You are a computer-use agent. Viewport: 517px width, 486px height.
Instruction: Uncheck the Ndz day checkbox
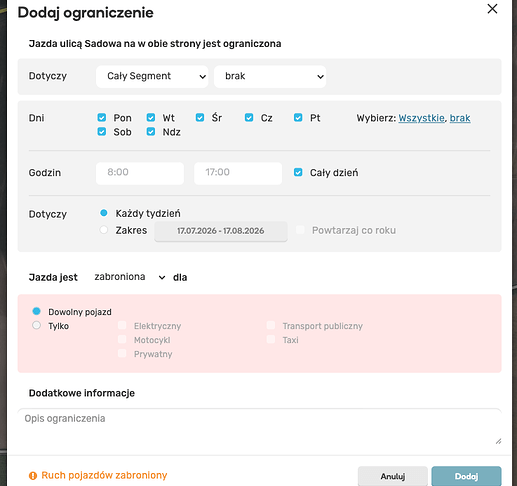[151, 132]
